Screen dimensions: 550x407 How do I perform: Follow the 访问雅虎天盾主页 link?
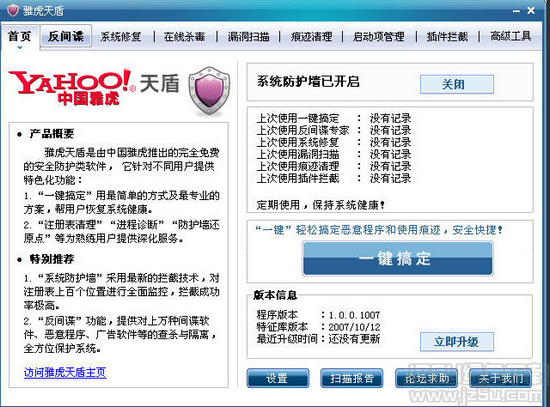tap(65, 372)
